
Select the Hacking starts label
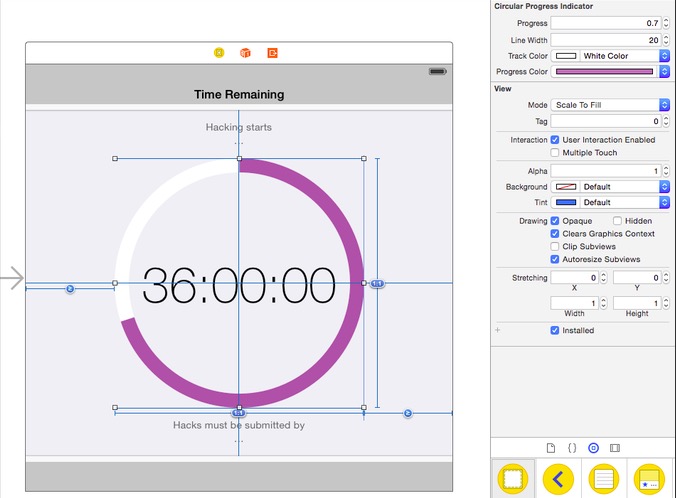(x=238, y=127)
